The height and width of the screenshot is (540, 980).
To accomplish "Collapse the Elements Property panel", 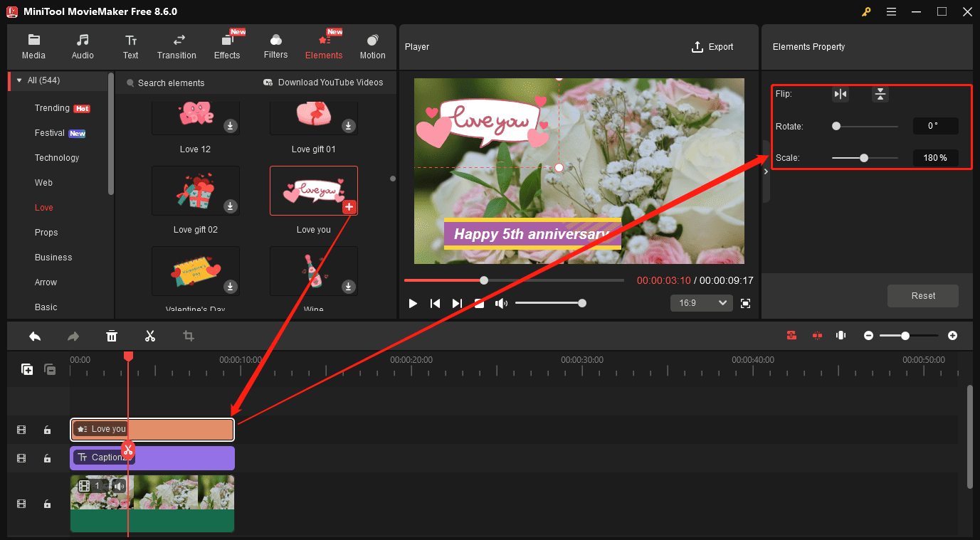I will tap(766, 171).
